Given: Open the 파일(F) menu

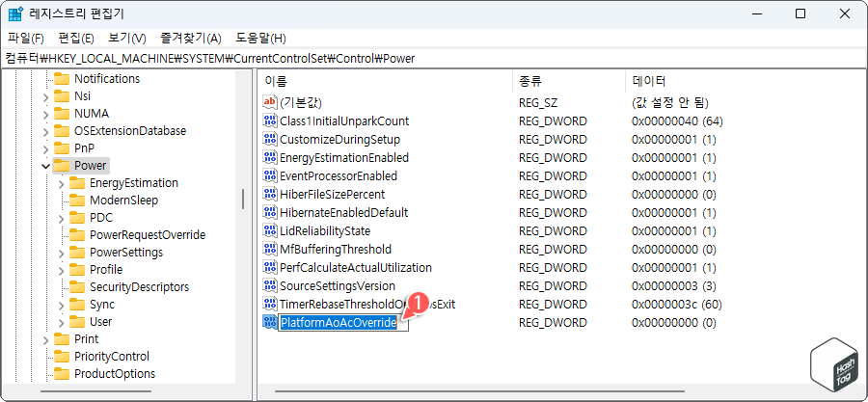Looking at the screenshot, I should coord(26,39).
